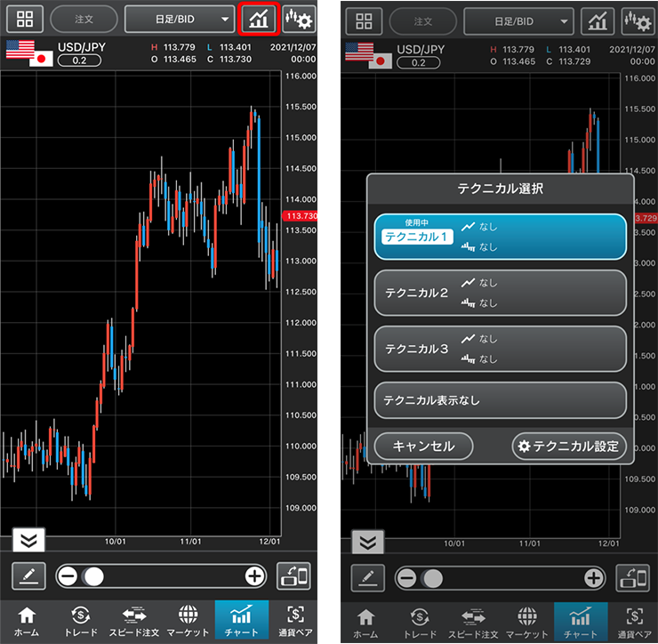The image size is (658, 644).
Task: Click the 注文 order button in right screen
Action: [x=423, y=21]
